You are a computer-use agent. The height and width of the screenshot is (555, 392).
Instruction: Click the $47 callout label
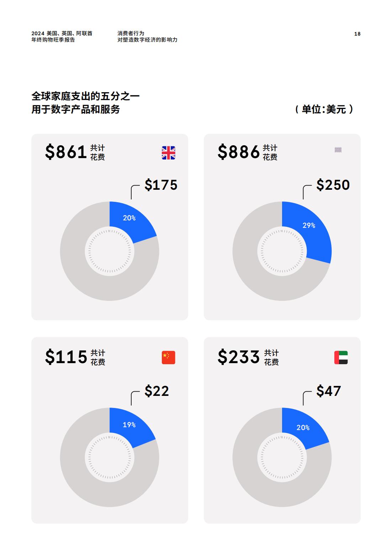coord(329,391)
